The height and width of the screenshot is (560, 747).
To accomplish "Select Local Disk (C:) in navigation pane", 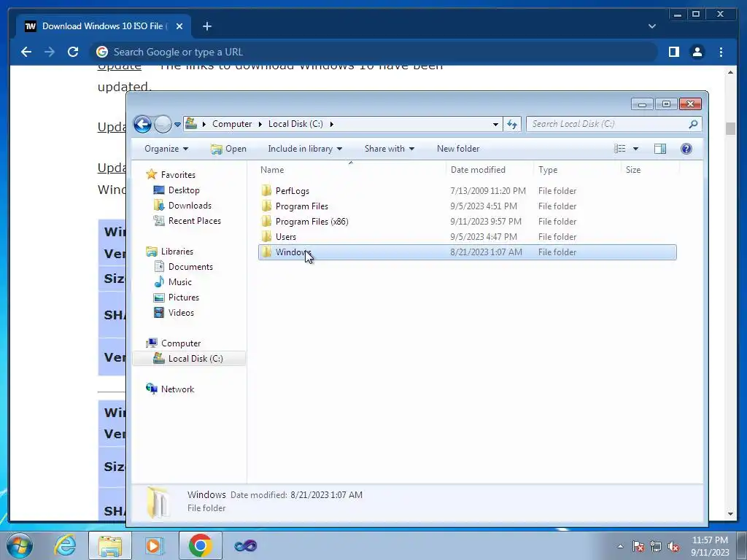I will pos(189,359).
